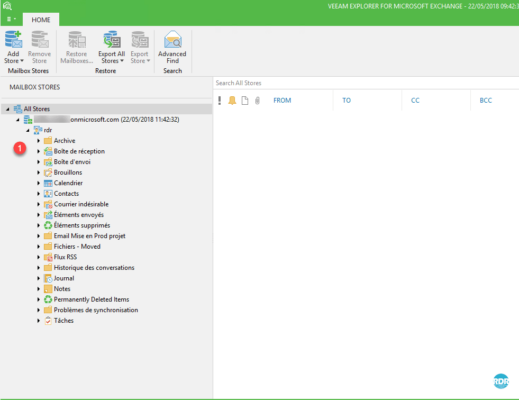Select the Courrier indésirable folder label

pos(81,204)
